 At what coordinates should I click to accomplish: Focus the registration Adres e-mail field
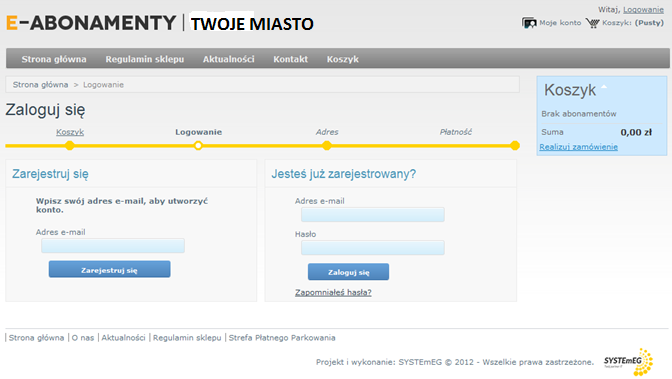tap(113, 246)
